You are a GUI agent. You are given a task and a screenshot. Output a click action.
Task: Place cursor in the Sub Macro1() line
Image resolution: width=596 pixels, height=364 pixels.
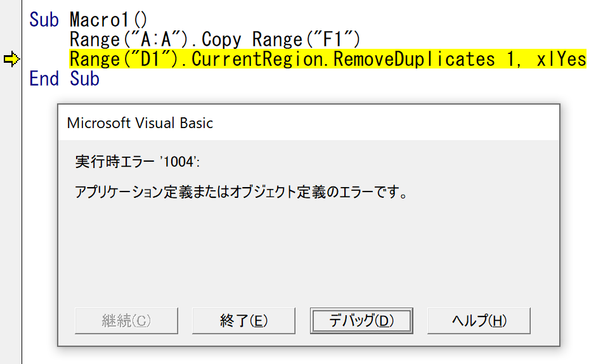[x=88, y=20]
